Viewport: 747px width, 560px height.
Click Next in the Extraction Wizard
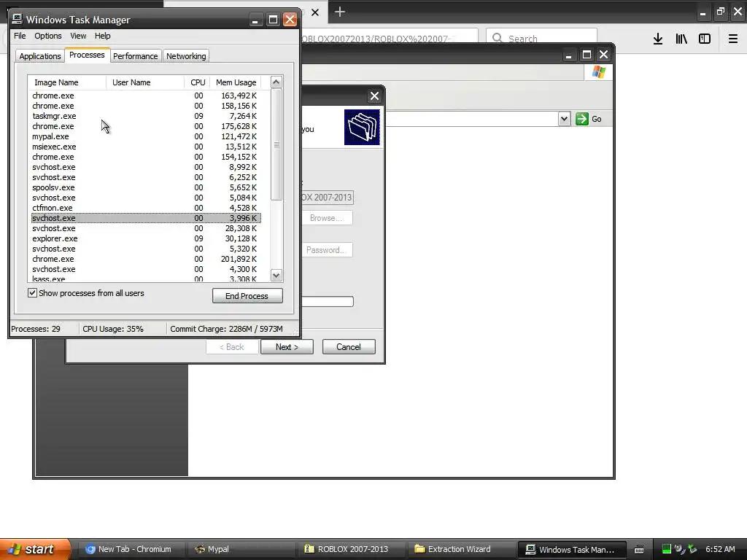(x=287, y=346)
